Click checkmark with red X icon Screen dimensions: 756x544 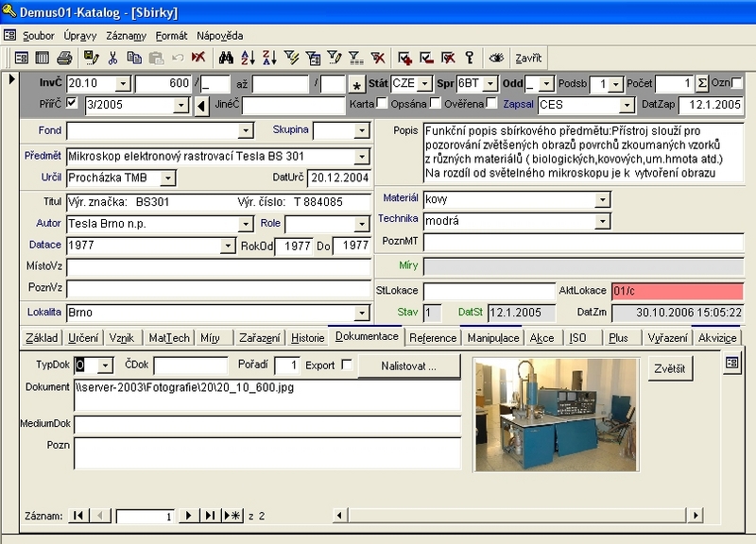point(448,59)
